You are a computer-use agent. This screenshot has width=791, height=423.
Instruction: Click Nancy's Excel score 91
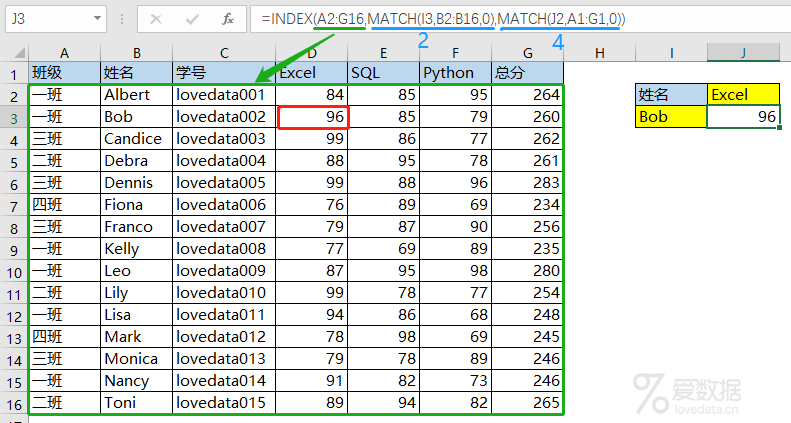click(x=311, y=381)
